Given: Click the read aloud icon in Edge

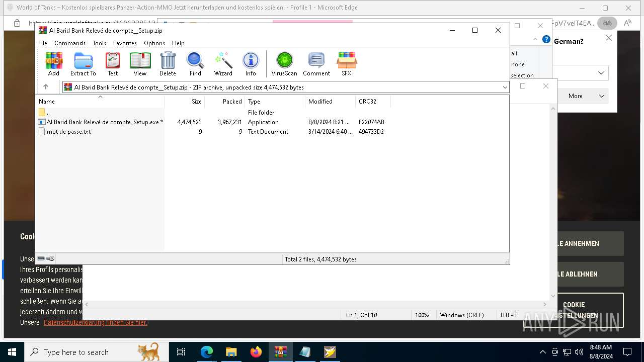Looking at the screenshot, I should [x=627, y=23].
